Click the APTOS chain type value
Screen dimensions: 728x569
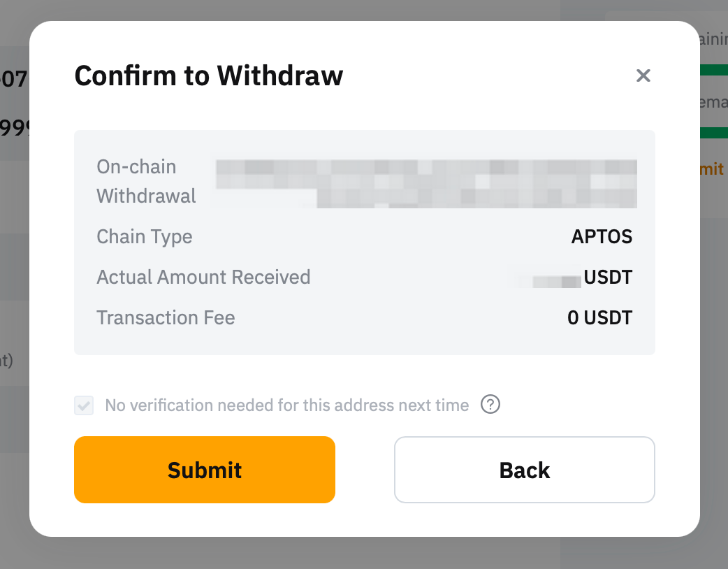point(602,236)
